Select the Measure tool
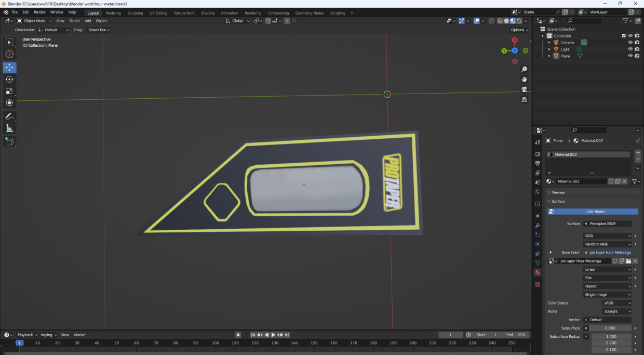The image size is (644, 355). (x=9, y=128)
